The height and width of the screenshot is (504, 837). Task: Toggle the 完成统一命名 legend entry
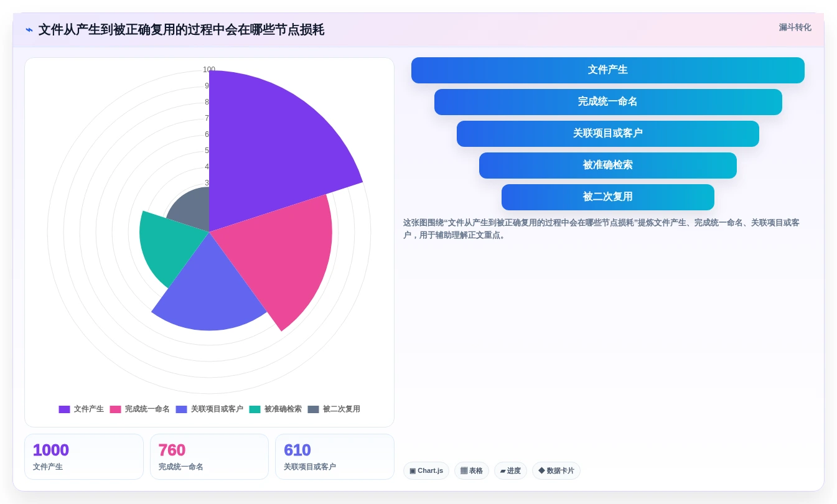pos(140,409)
